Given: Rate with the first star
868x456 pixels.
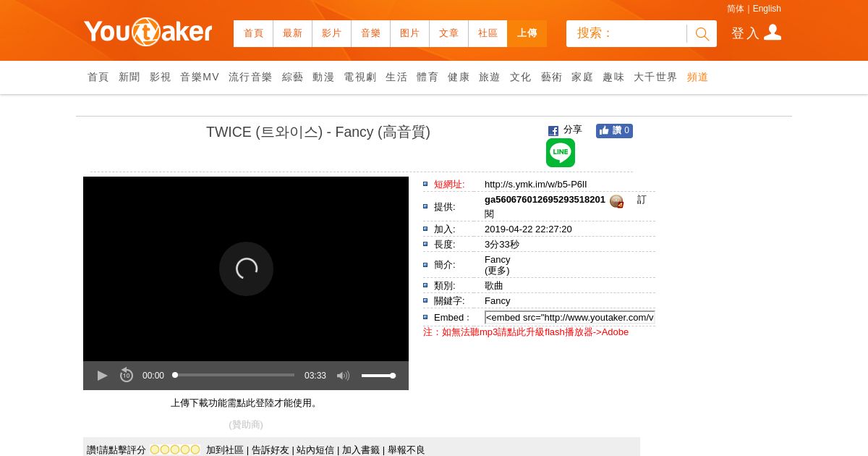Looking at the screenshot, I should 155,449.
